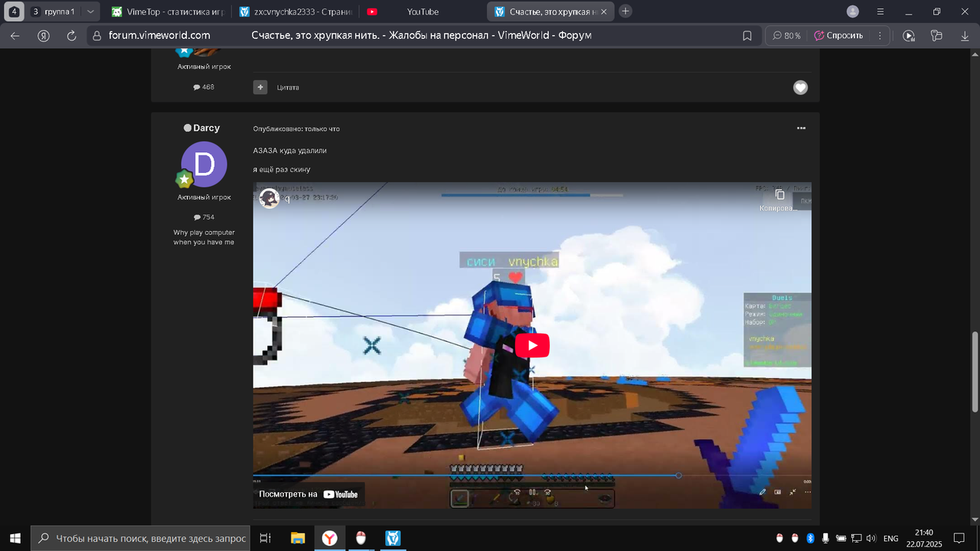Click the plus multi-quote button next to Цитата
980x551 pixels.
pyautogui.click(x=260, y=87)
